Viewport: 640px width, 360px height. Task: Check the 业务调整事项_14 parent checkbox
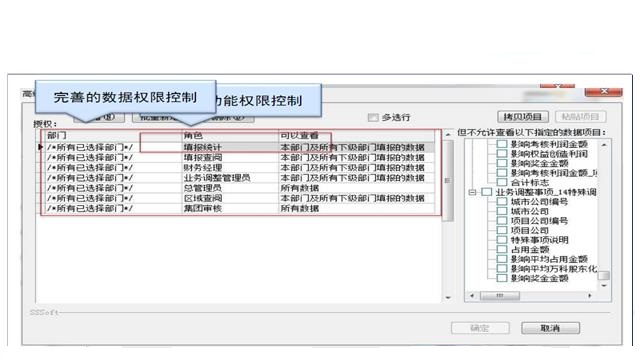click(487, 192)
